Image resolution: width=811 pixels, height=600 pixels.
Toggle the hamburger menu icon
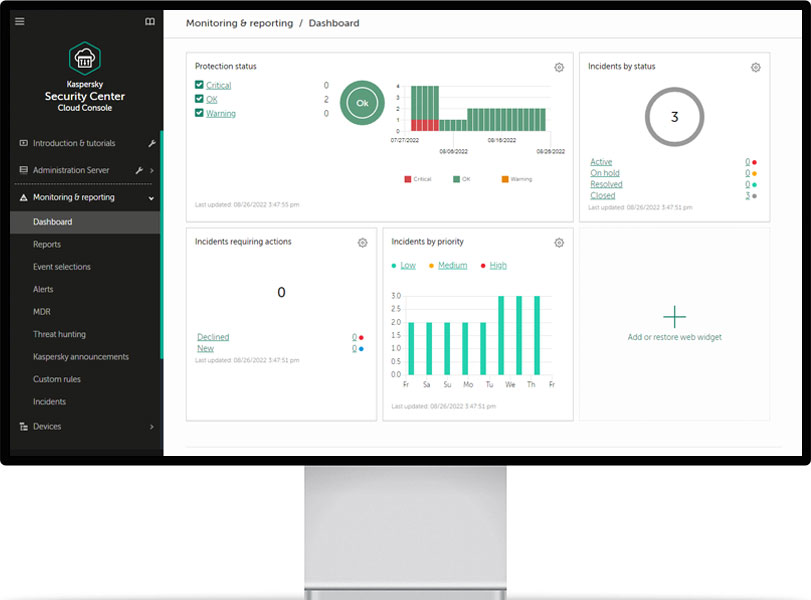tap(20, 21)
